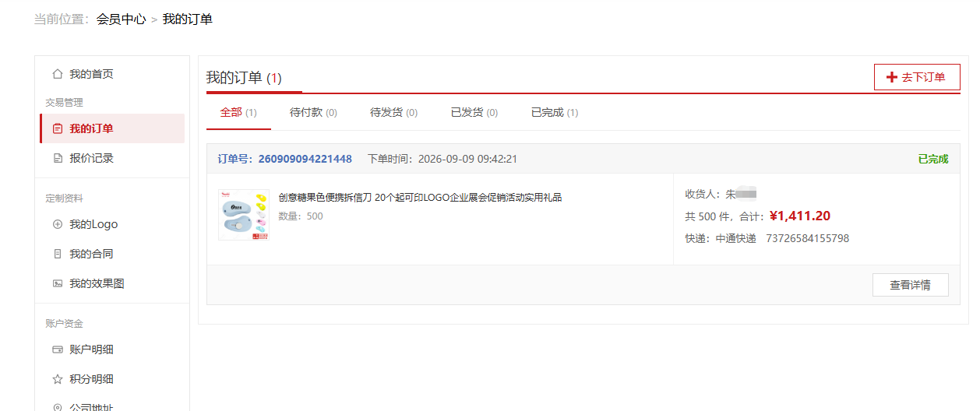
Task: Click the star icon beside 积分明细
Action: pyautogui.click(x=57, y=379)
